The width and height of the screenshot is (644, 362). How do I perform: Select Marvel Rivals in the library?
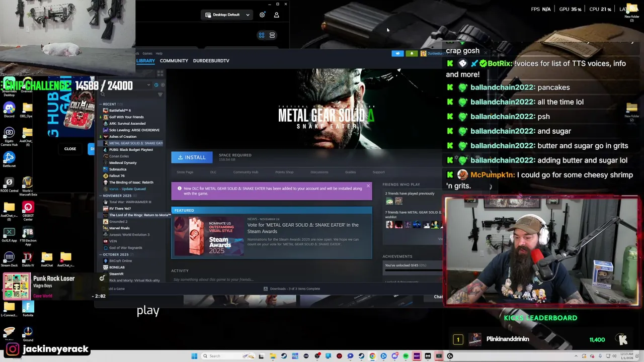119,228
